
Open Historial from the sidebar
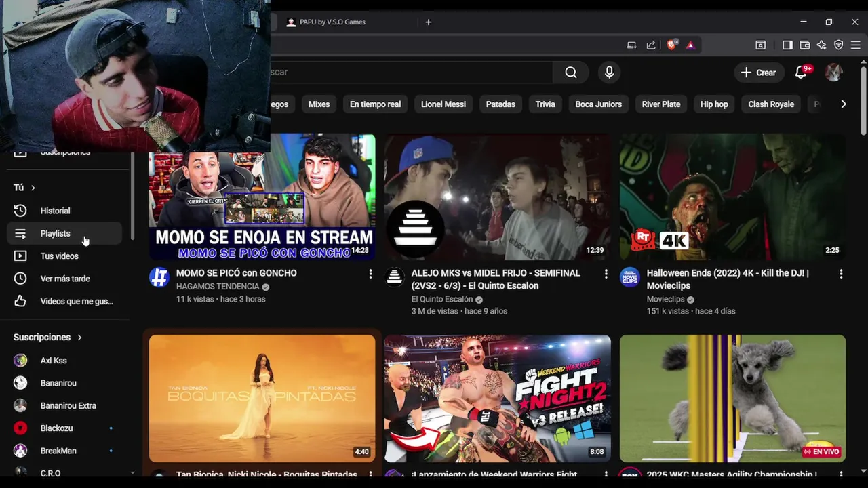pos(64,211)
